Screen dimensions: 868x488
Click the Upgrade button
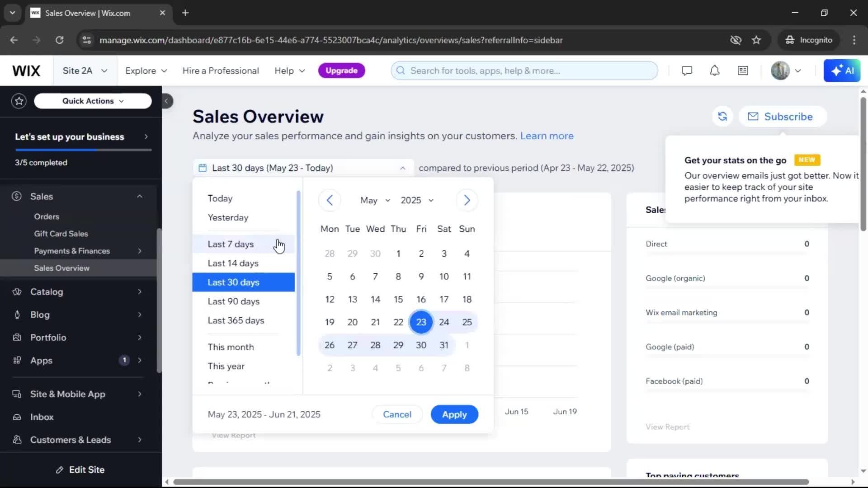click(341, 70)
